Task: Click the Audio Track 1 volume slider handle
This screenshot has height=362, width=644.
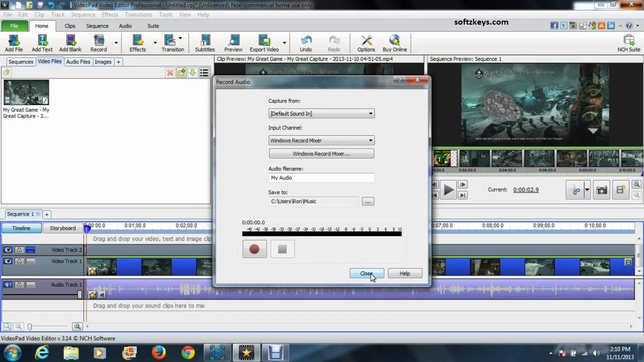Action: tap(79, 295)
